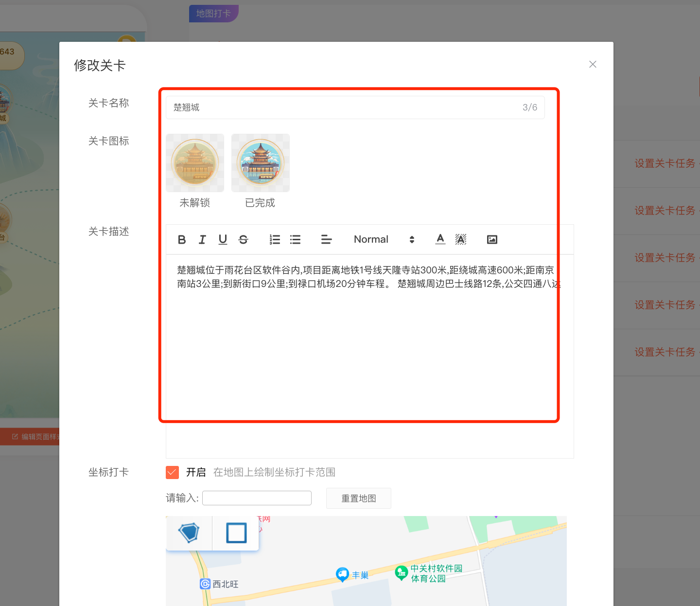Focus the 请输入 map search box
Image resolution: width=700 pixels, height=606 pixels.
pyautogui.click(x=257, y=498)
